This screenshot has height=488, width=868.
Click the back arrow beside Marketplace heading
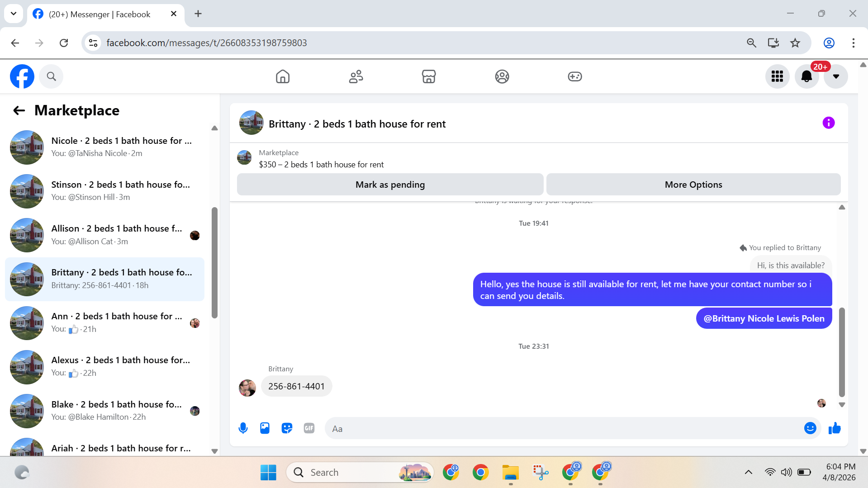(x=19, y=110)
